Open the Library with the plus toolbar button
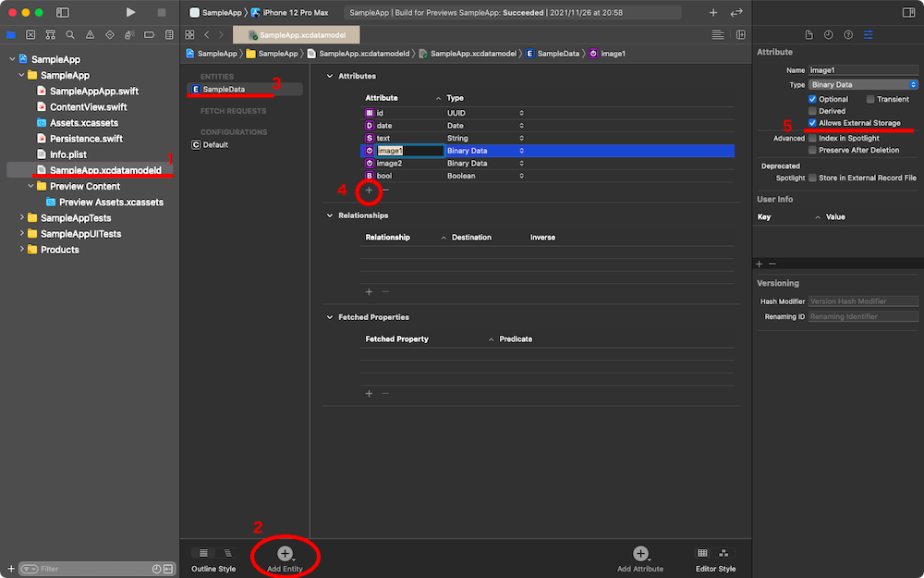This screenshot has height=578, width=924. tap(713, 12)
